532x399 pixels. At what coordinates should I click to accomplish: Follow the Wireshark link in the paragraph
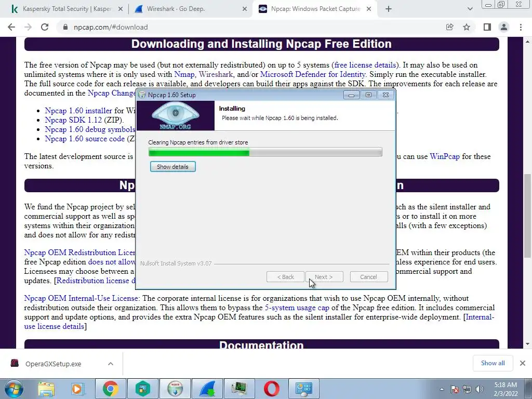(x=216, y=74)
